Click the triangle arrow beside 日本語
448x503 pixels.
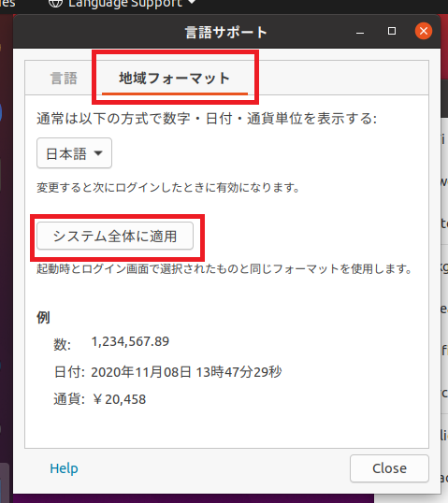[x=98, y=153]
